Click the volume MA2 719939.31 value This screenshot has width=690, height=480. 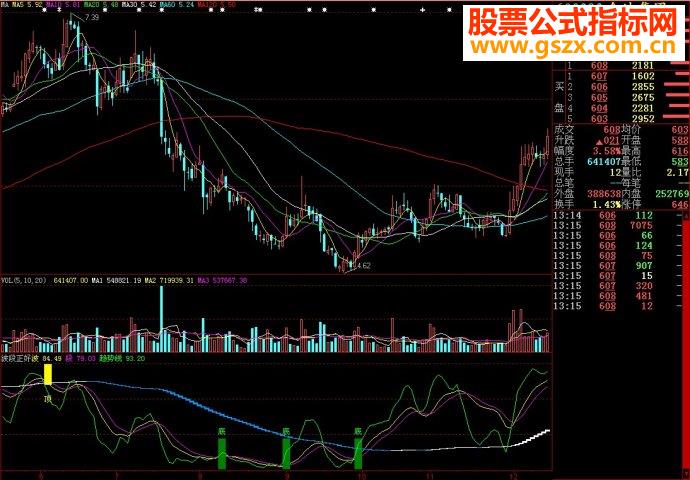pyautogui.click(x=170, y=280)
